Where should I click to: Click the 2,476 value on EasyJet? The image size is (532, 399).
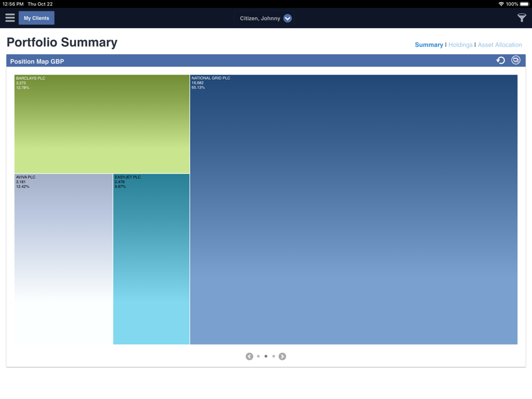pyautogui.click(x=119, y=182)
